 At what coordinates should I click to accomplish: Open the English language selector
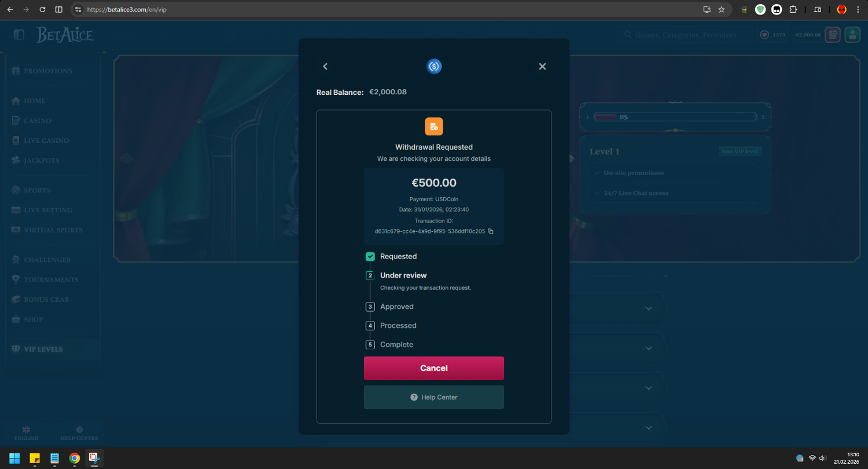(x=26, y=434)
